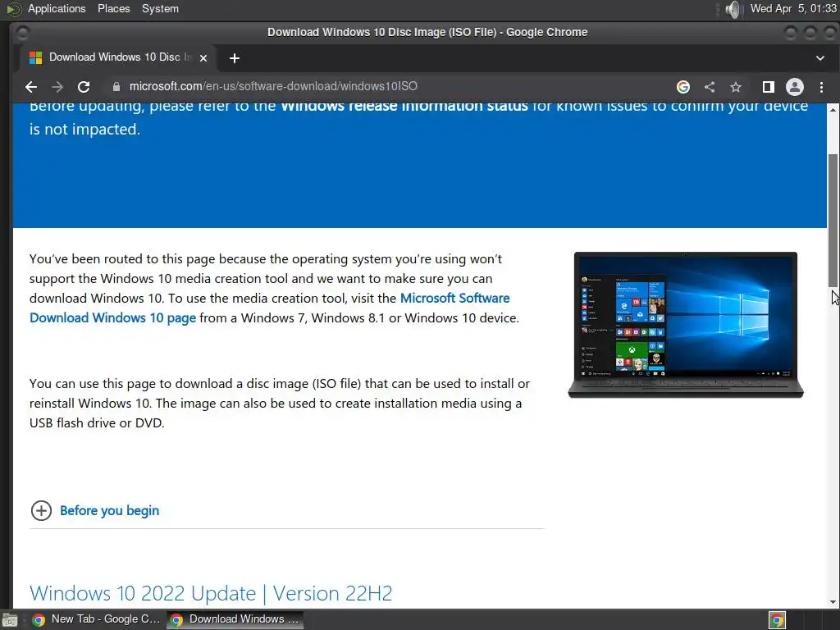Open the System menu
This screenshot has height=630, width=840.
[160, 8]
